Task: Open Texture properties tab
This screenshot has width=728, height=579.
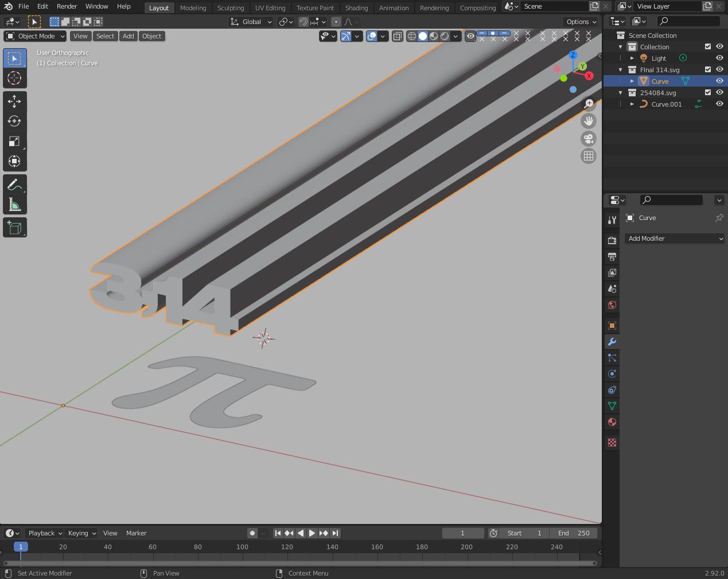Action: (612, 443)
